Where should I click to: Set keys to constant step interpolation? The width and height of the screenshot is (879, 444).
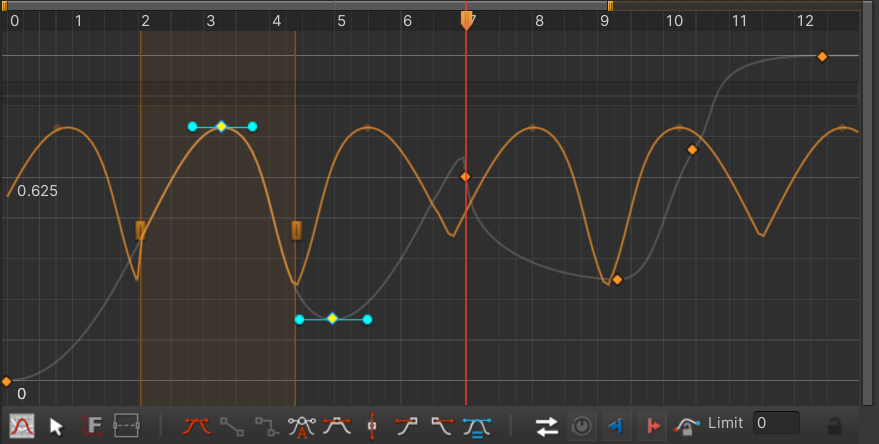pyautogui.click(x=266, y=426)
